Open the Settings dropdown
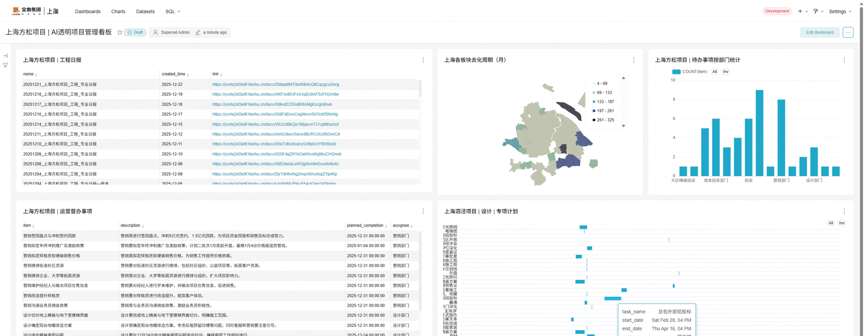This screenshot has width=868, height=336. tap(840, 12)
